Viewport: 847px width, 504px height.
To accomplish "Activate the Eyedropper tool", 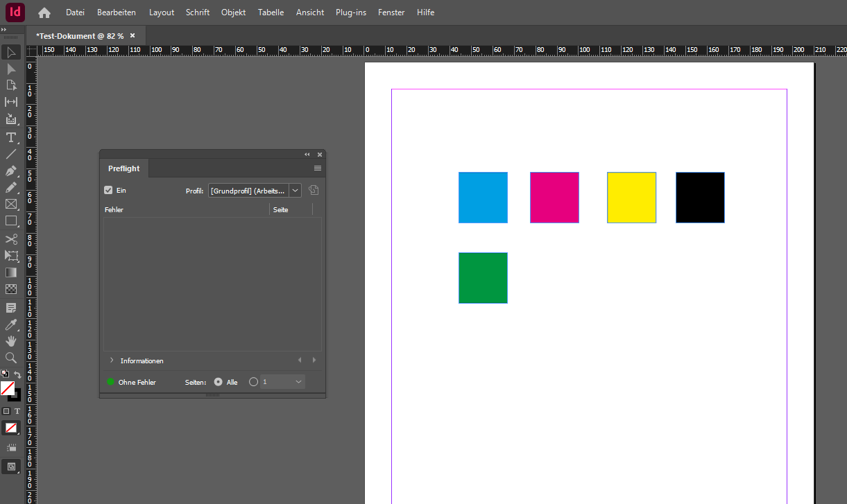I will [10, 324].
